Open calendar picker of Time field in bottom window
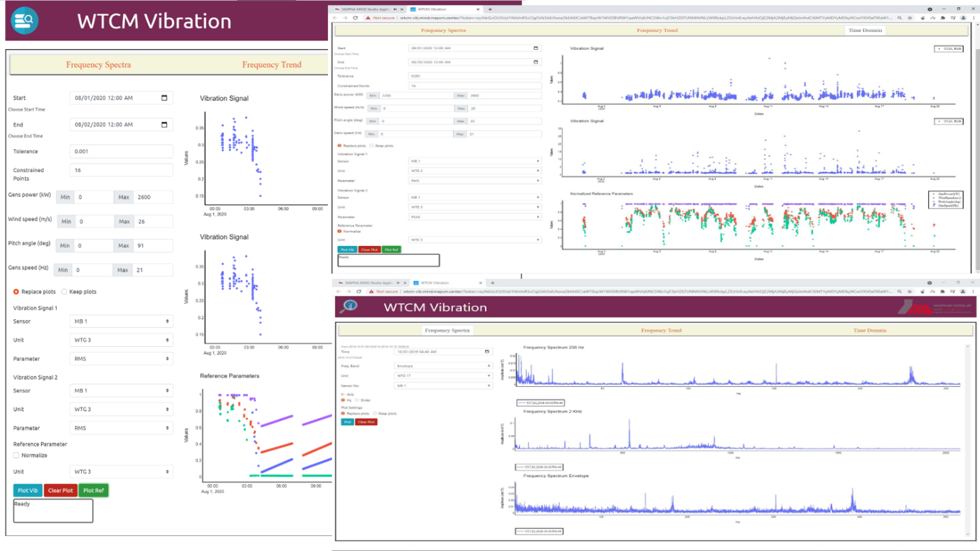The image size is (980, 551). (487, 351)
